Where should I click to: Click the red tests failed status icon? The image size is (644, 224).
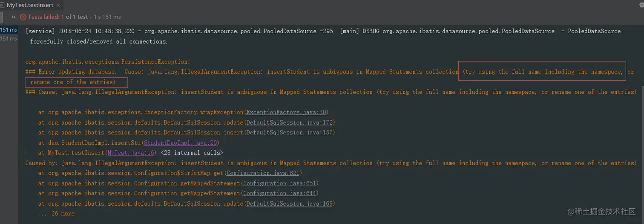(x=23, y=17)
